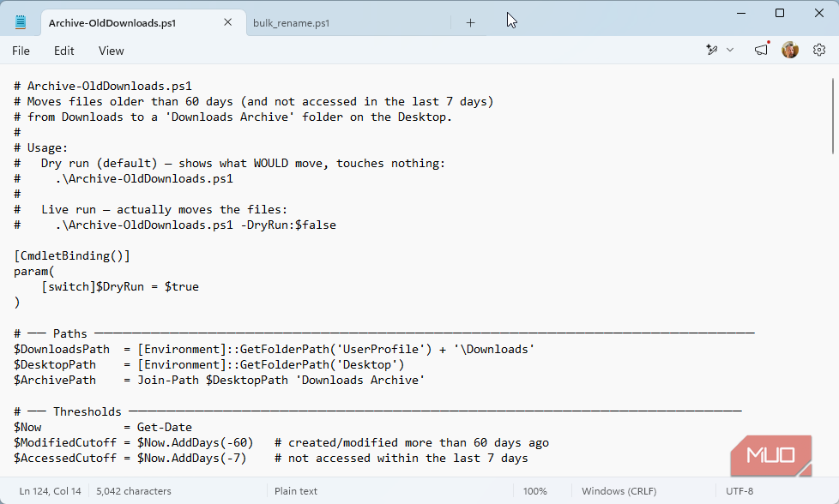Click the vertical scrollbar thumb
The image size is (839, 504).
pyautogui.click(x=833, y=115)
